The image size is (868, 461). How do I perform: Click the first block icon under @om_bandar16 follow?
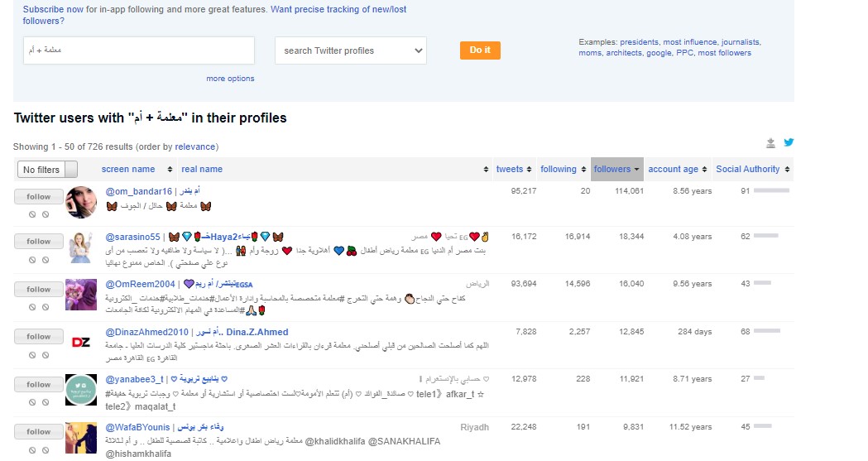coord(32,214)
